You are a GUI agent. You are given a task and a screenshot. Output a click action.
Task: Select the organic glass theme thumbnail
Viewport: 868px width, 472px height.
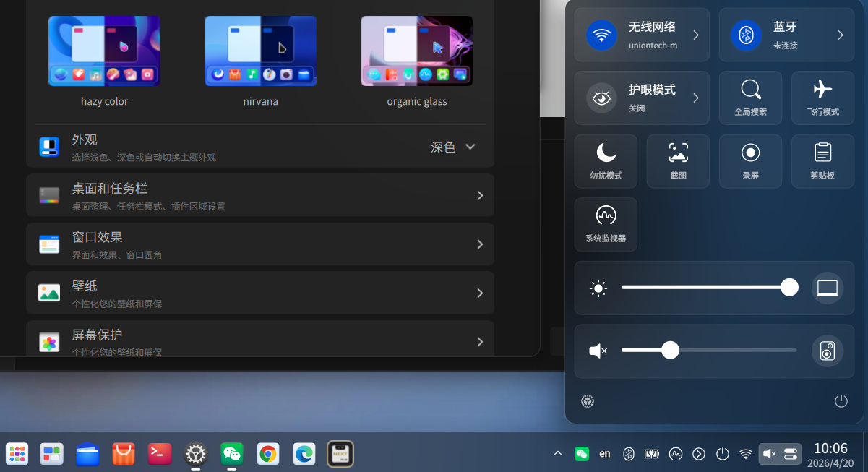(x=416, y=51)
